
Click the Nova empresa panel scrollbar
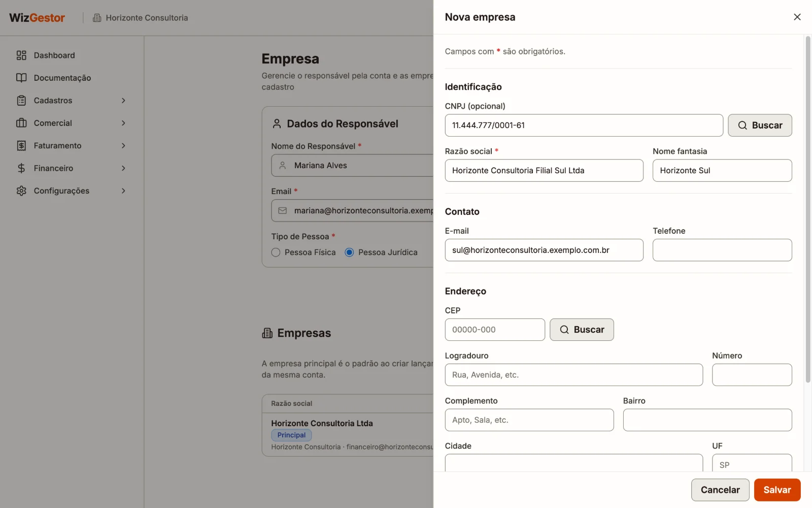pos(808,209)
